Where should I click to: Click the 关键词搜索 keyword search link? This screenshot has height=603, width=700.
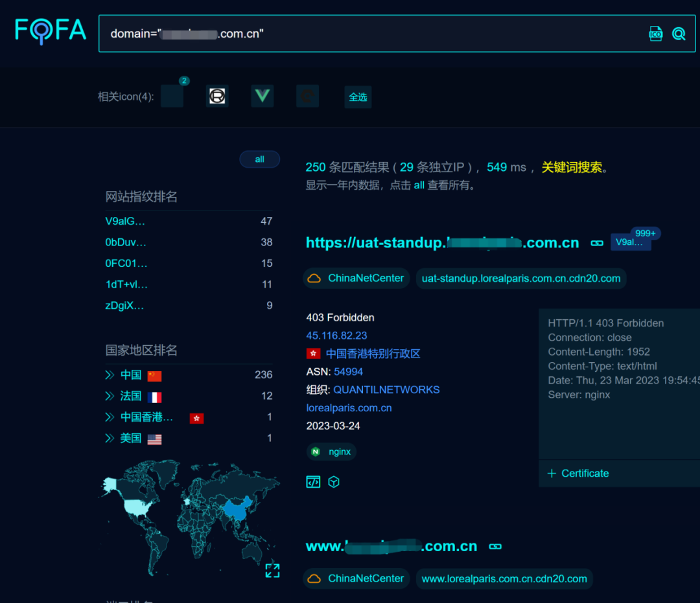click(x=572, y=167)
